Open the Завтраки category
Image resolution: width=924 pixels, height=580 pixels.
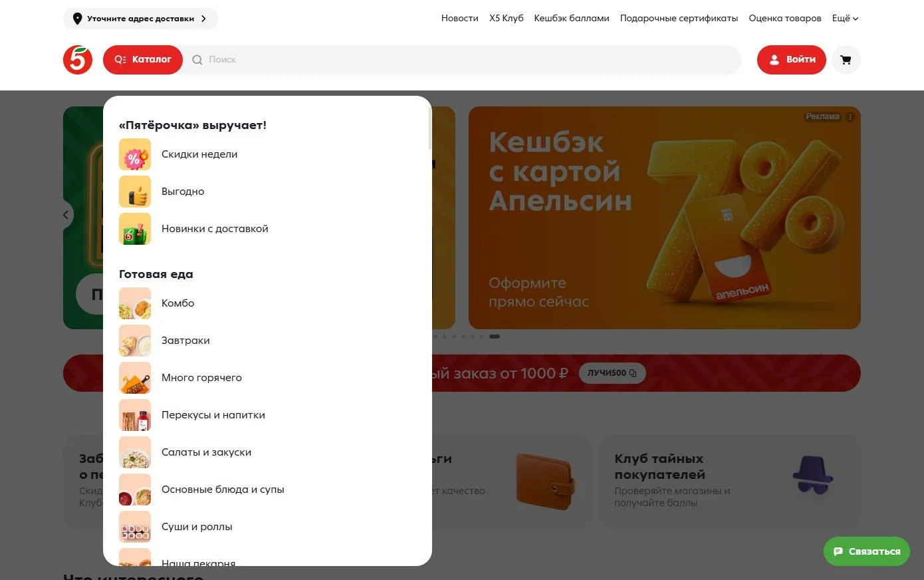pyautogui.click(x=185, y=341)
